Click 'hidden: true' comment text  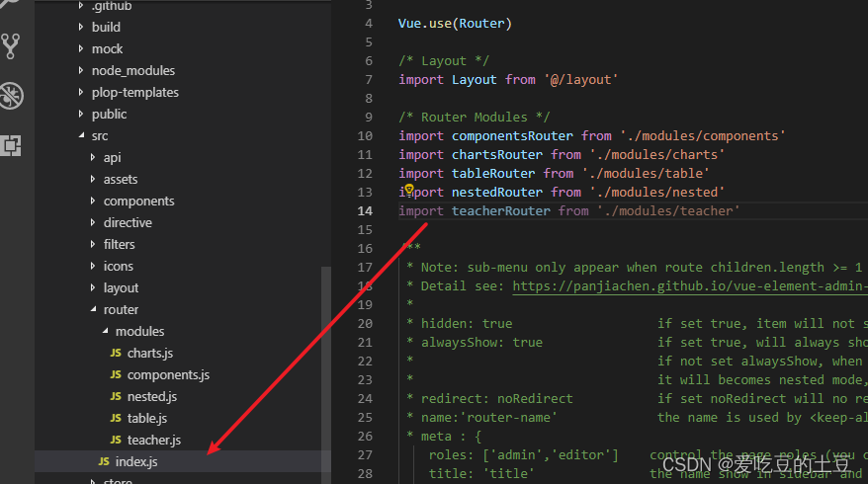[466, 324]
